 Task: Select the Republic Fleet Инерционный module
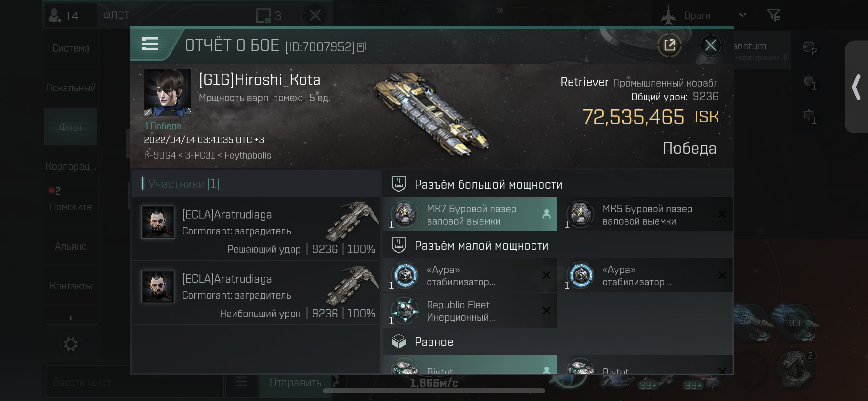[x=470, y=311]
